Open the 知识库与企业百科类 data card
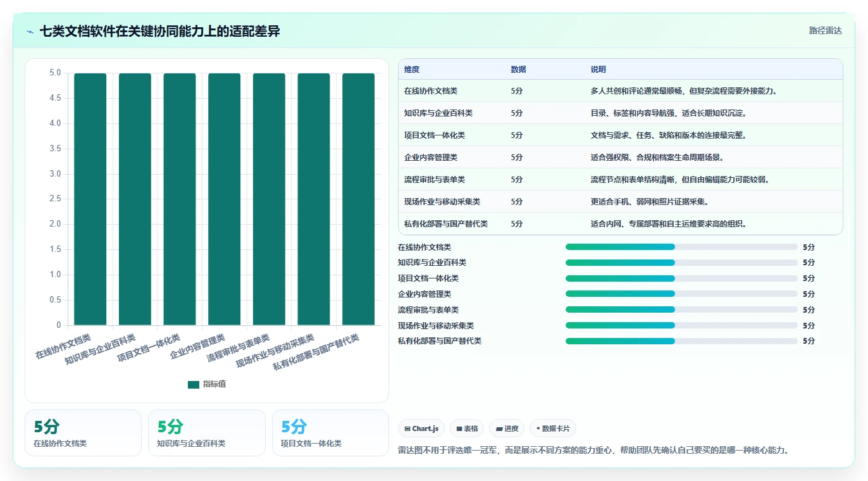Image resolution: width=868 pixels, height=481 pixels. pos(207,433)
